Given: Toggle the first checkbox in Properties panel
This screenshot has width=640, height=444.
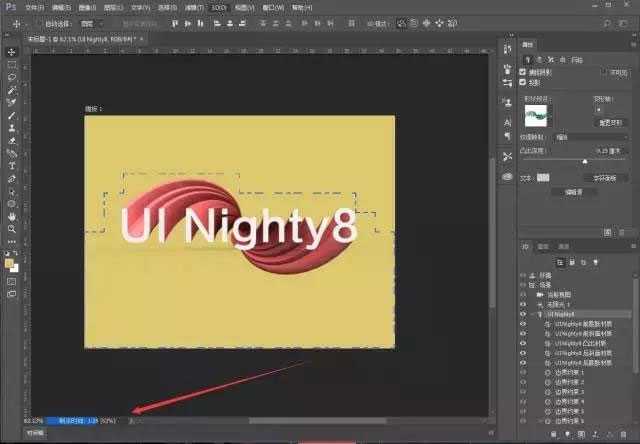Looking at the screenshot, I should click(x=522, y=72).
